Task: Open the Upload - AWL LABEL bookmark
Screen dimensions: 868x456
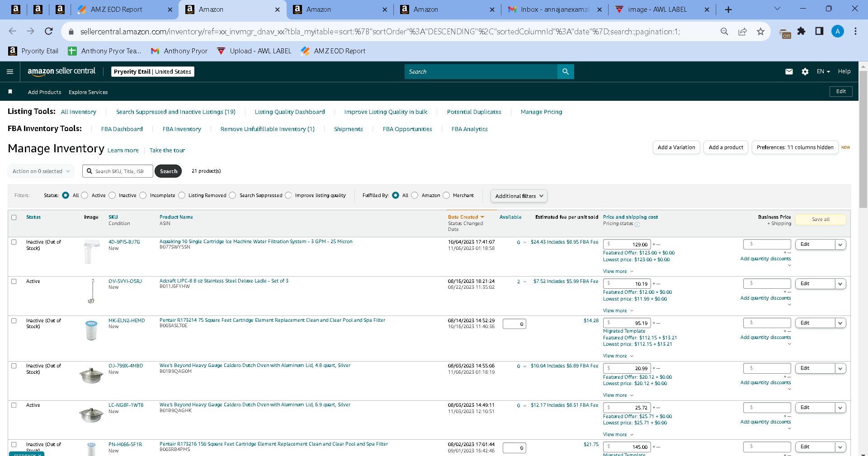Action: point(254,51)
